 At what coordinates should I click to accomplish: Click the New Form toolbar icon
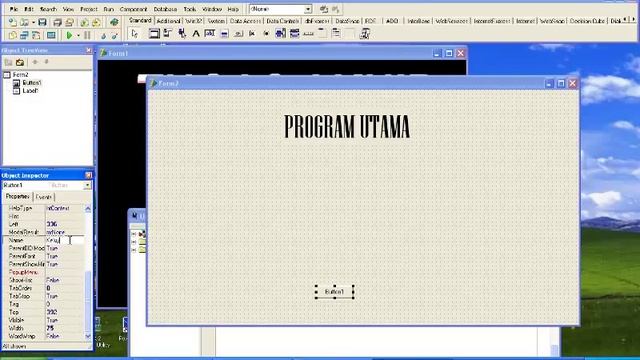[x=51, y=36]
